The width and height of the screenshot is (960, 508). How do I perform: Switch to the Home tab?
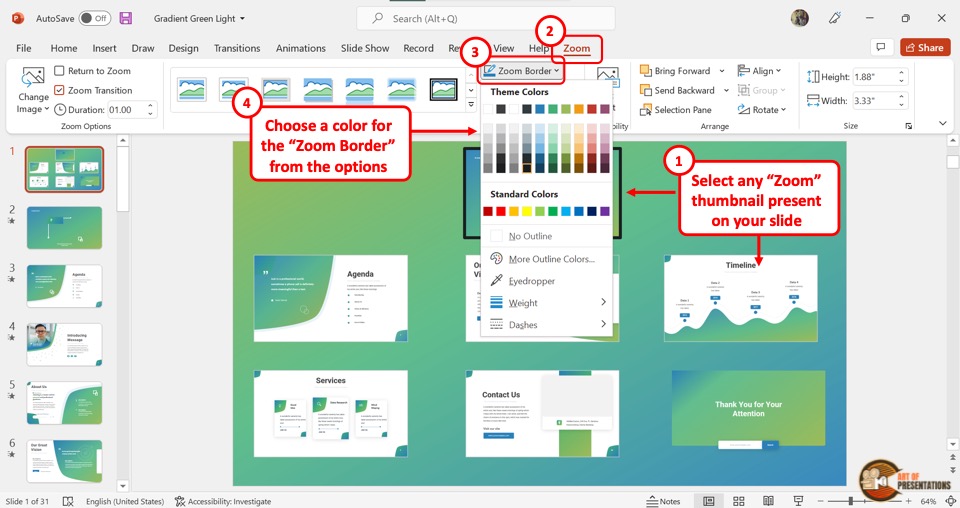pyautogui.click(x=64, y=48)
